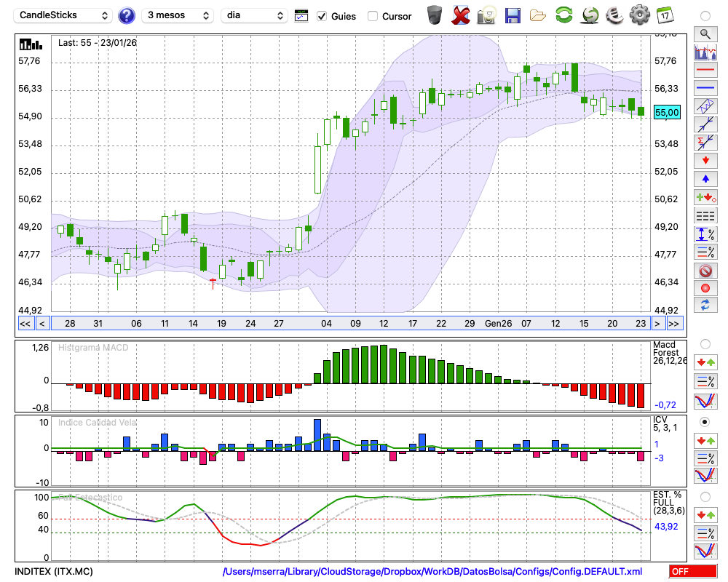
Task: Click the green refresh arrows icon
Action: pos(563,15)
